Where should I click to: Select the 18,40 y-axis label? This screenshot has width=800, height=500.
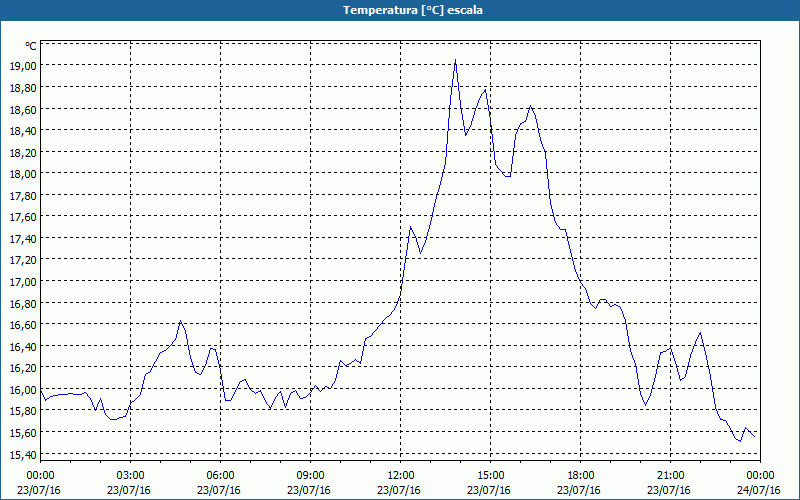(23, 131)
